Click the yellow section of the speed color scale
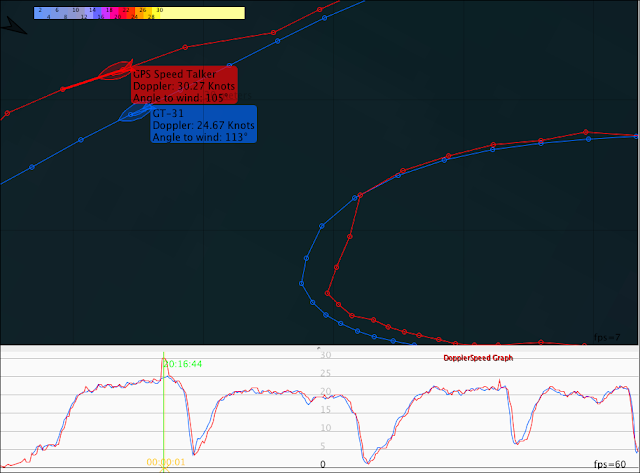 click(200, 13)
